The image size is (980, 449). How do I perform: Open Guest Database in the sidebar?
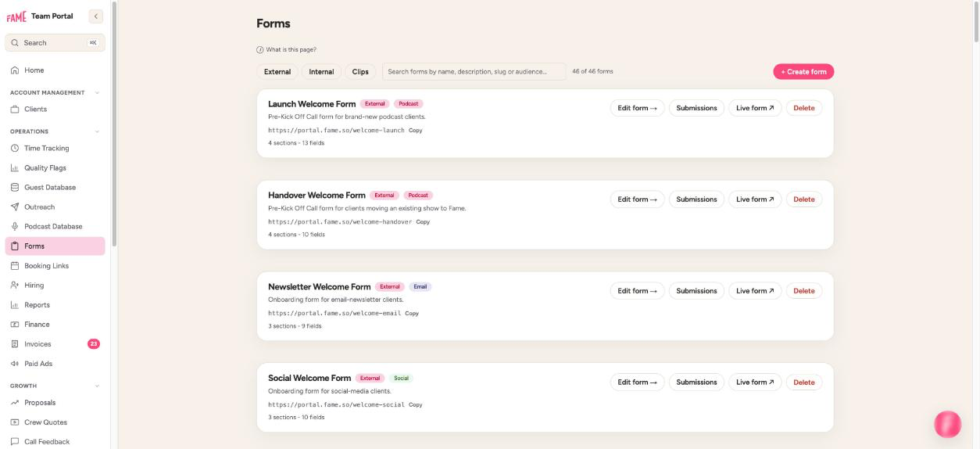coord(55,188)
